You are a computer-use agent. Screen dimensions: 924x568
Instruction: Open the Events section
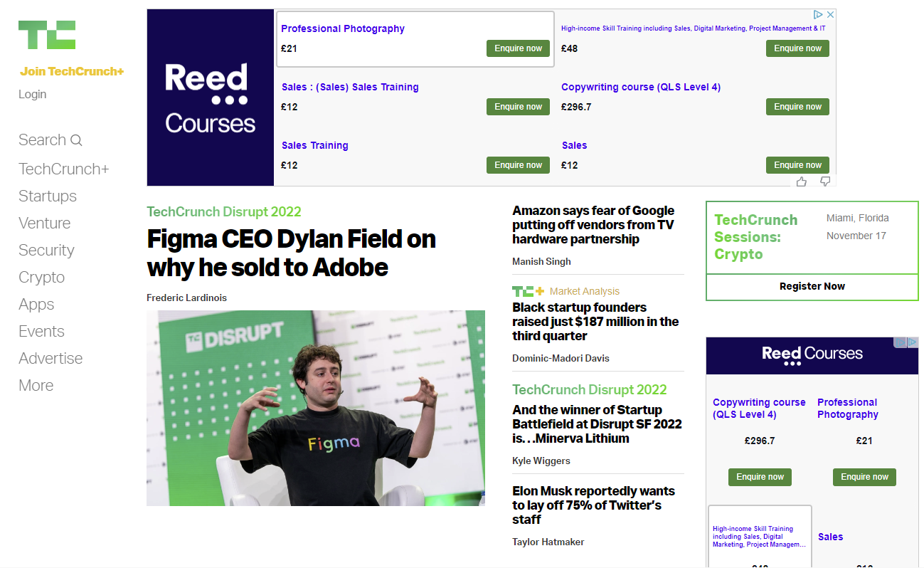point(41,332)
